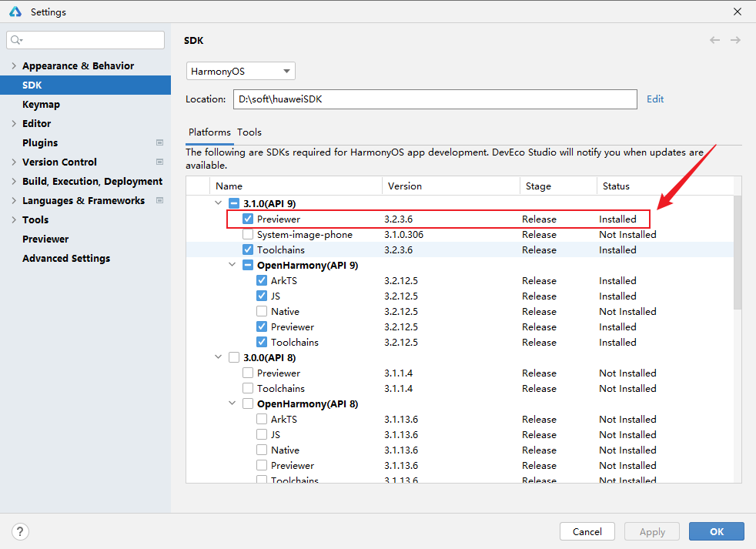Click the forward navigation arrow
Image resolution: width=756 pixels, height=549 pixels.
(735, 40)
